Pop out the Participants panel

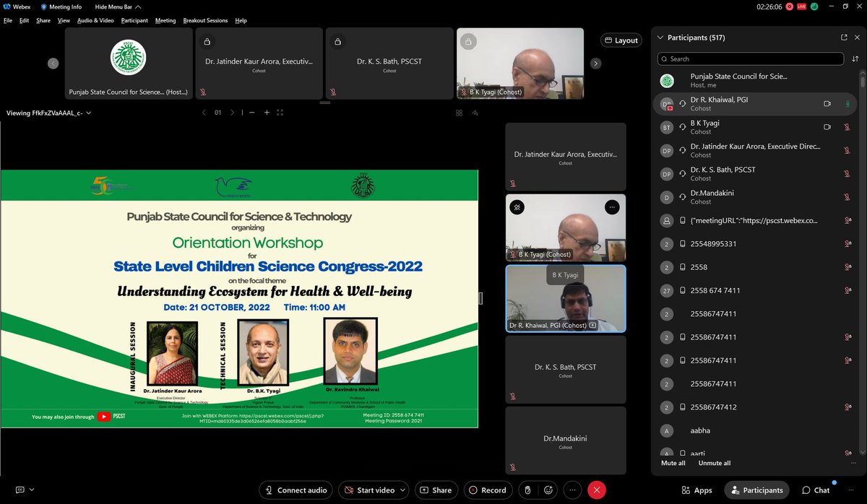pos(843,38)
